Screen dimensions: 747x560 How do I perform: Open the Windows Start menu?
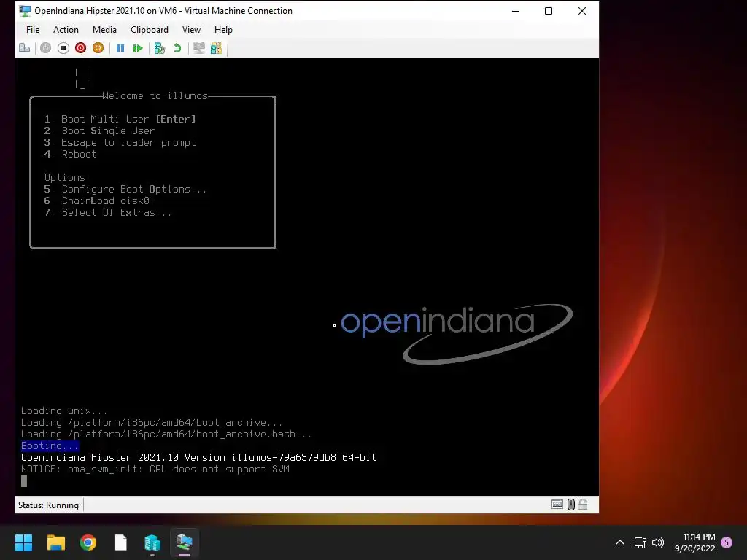pos(23,542)
